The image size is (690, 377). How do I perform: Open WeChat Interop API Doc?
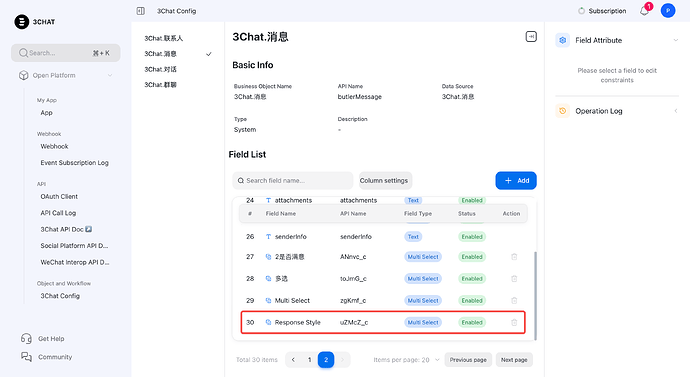75,262
